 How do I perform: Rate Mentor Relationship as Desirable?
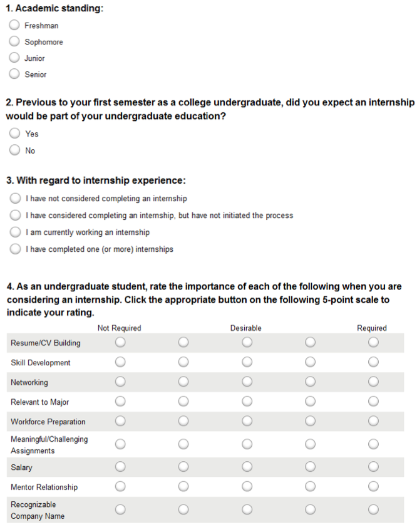click(247, 486)
